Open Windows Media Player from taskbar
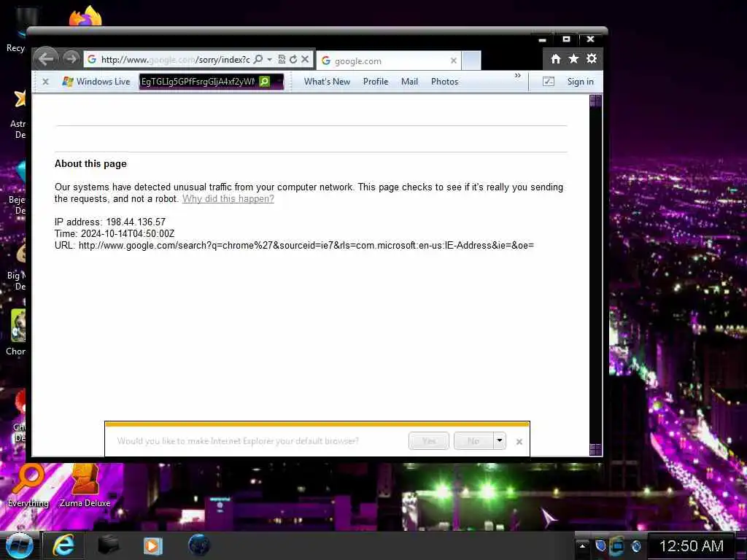The image size is (747, 560). (153, 545)
